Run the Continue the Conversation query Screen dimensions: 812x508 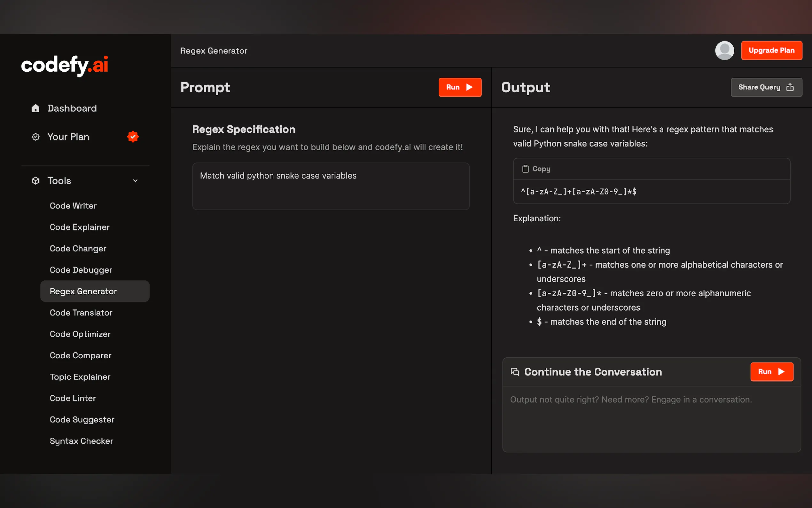[771, 372]
